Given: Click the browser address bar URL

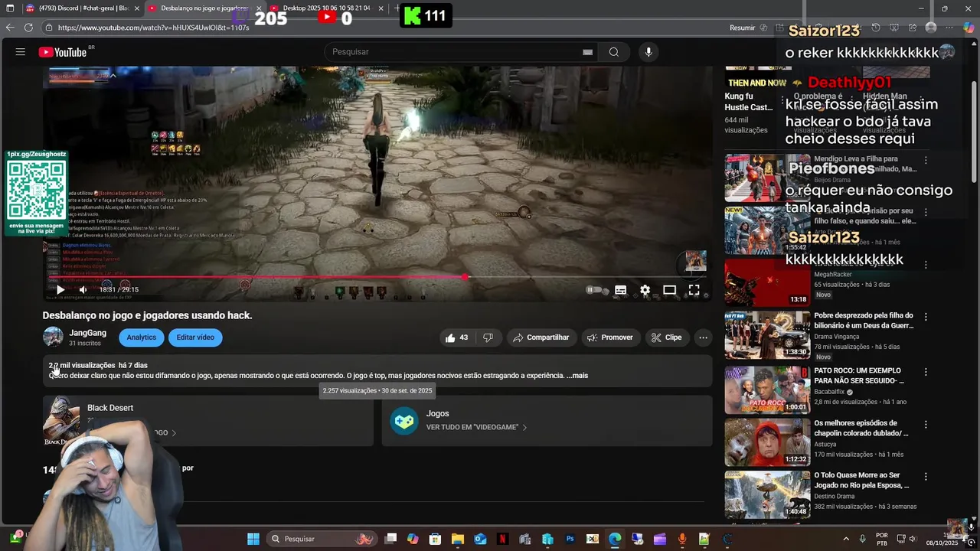Looking at the screenshot, I should coord(153,28).
